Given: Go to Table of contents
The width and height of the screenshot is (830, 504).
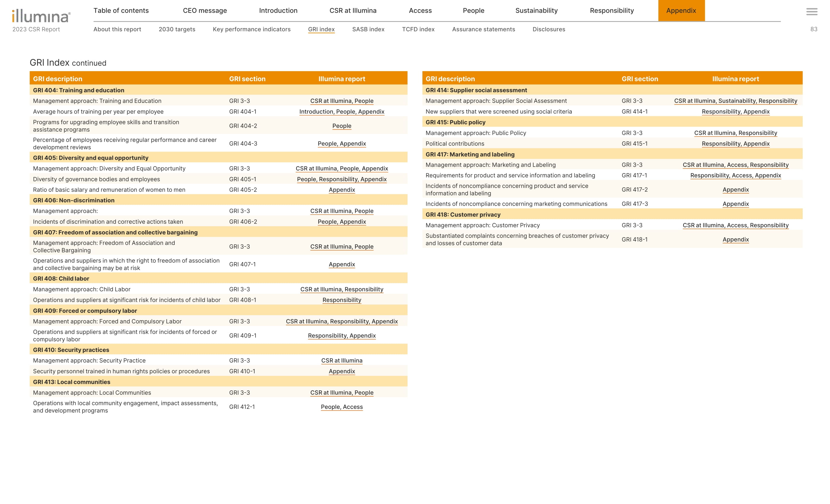Looking at the screenshot, I should [121, 10].
